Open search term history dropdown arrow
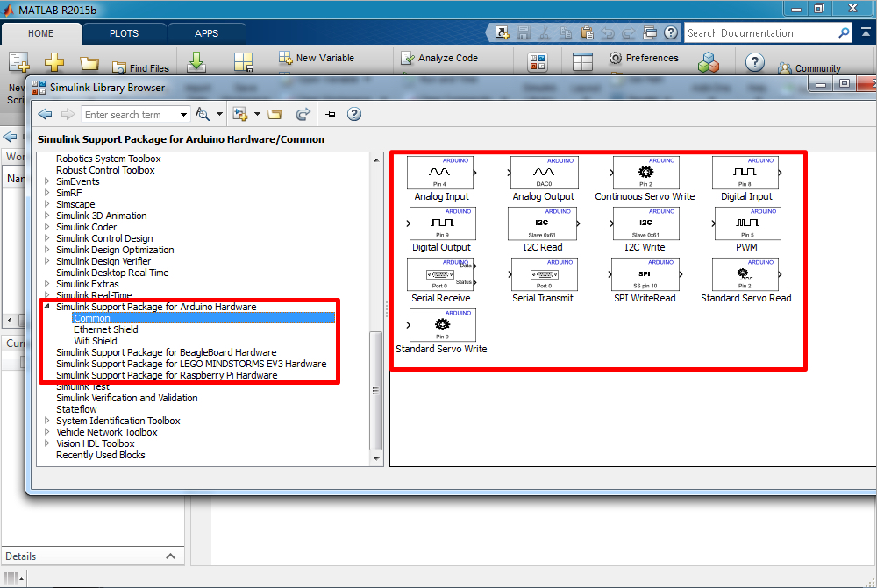The image size is (877, 588). [183, 115]
